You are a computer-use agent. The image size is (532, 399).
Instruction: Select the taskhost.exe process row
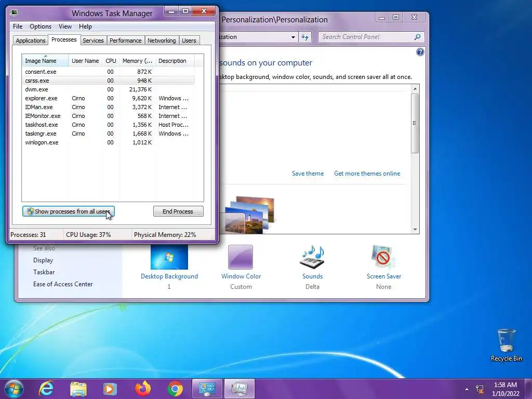click(108, 125)
